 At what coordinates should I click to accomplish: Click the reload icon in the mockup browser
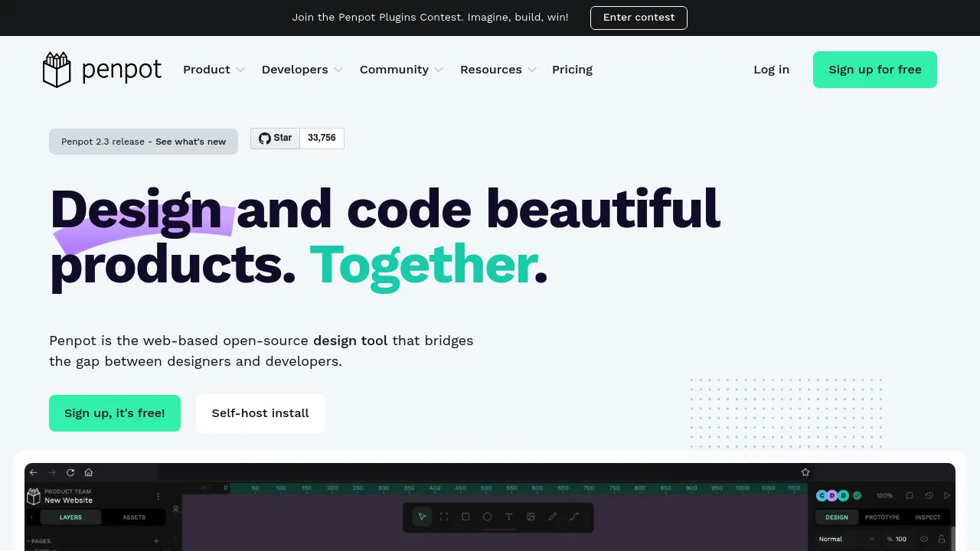tap(70, 472)
